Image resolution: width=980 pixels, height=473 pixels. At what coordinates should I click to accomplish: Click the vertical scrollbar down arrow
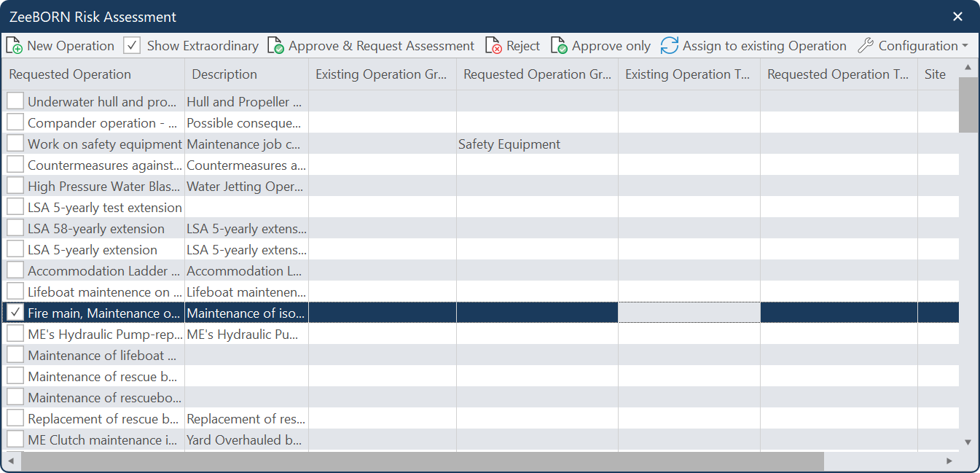(x=968, y=442)
